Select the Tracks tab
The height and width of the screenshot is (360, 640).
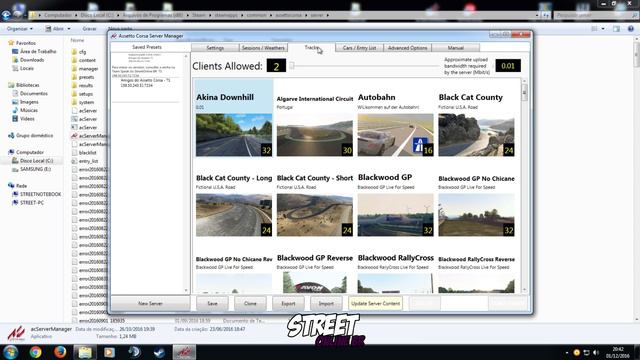(311, 47)
